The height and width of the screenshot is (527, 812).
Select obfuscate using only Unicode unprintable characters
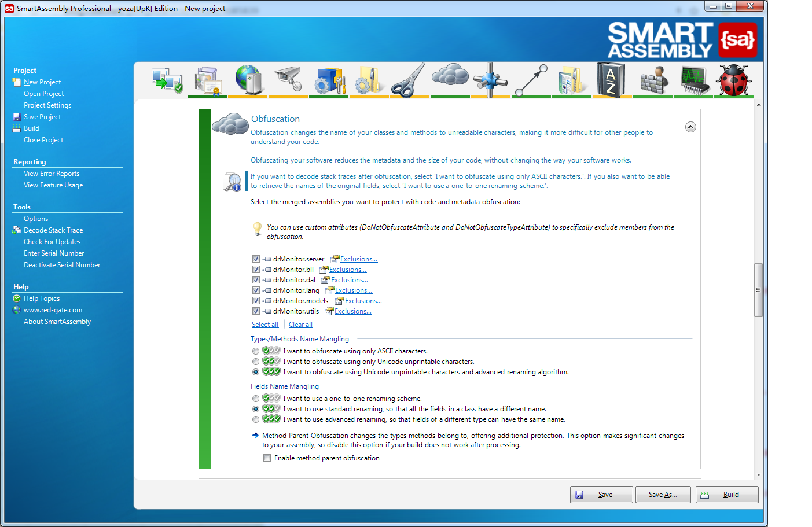coord(256,362)
